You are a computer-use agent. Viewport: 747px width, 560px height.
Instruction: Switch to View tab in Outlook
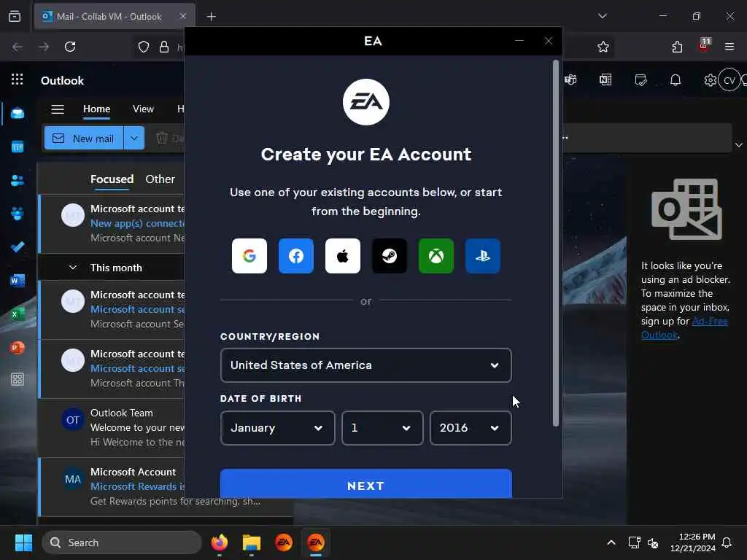coord(143,109)
